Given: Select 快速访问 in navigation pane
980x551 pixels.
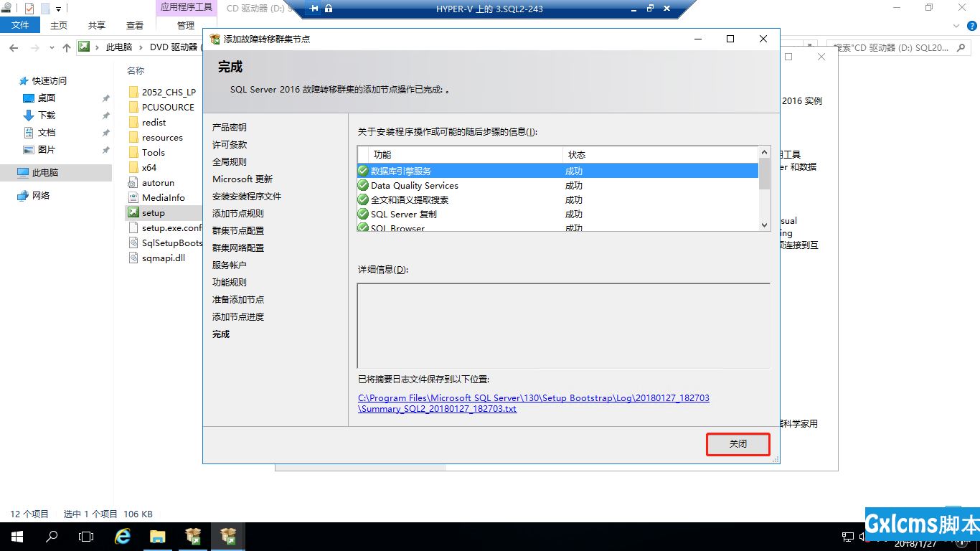Looking at the screenshot, I should pos(49,81).
